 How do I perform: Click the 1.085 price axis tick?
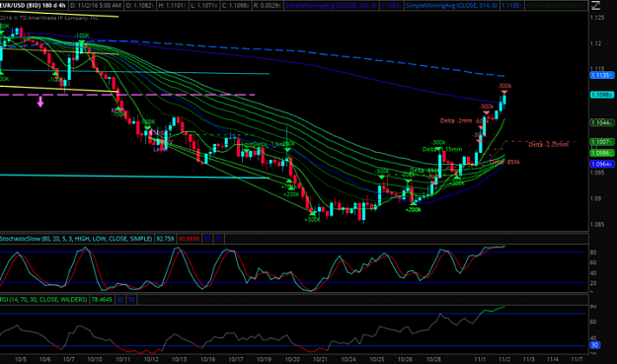click(x=597, y=225)
